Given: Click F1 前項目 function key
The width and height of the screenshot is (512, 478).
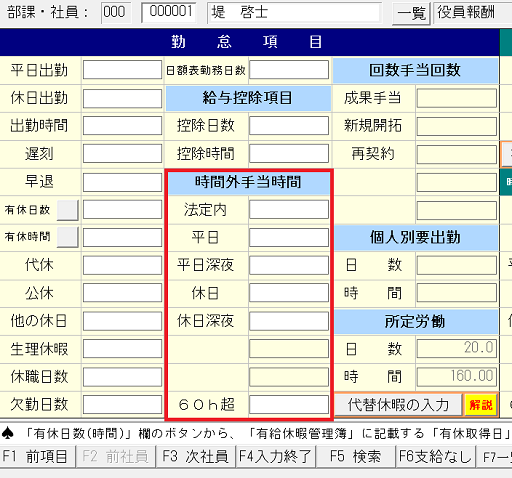Looking at the screenshot, I should [x=37, y=456].
